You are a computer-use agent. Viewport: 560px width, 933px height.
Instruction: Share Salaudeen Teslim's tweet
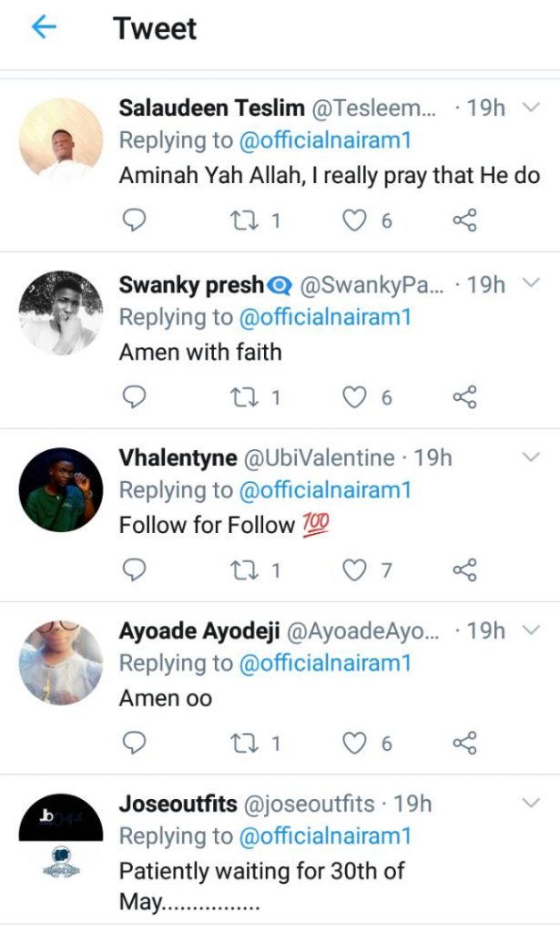(x=464, y=220)
